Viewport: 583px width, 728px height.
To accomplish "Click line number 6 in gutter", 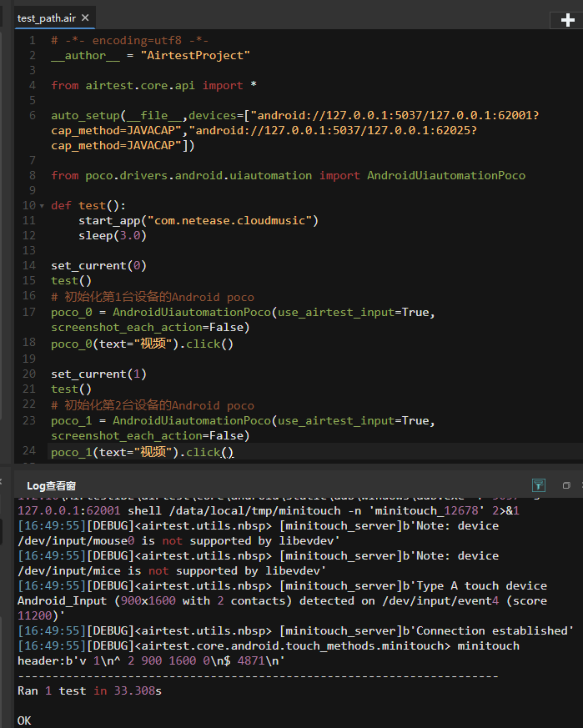I will 33,115.
